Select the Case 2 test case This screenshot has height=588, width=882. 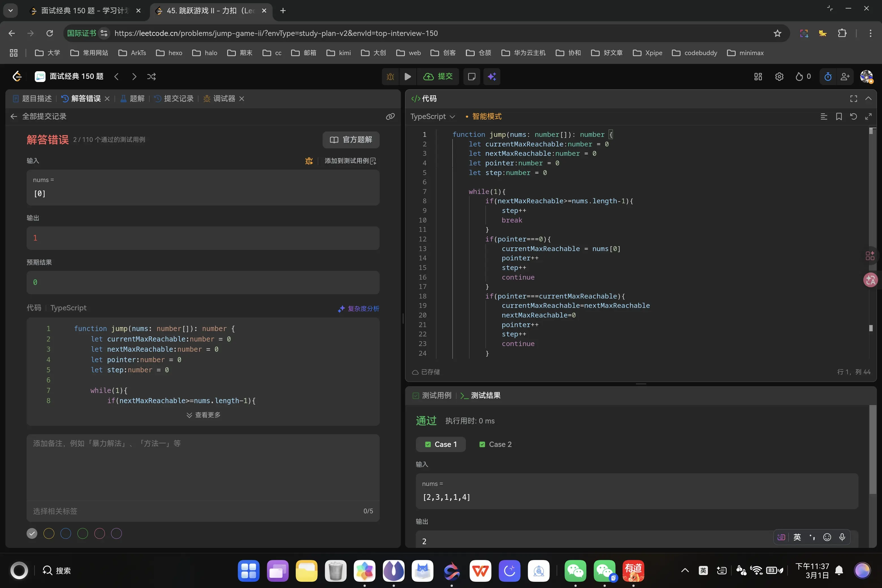pyautogui.click(x=495, y=444)
